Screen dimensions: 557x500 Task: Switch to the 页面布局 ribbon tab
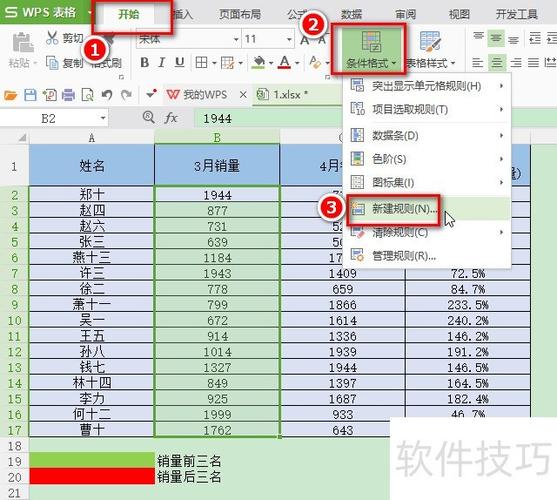pyautogui.click(x=240, y=14)
